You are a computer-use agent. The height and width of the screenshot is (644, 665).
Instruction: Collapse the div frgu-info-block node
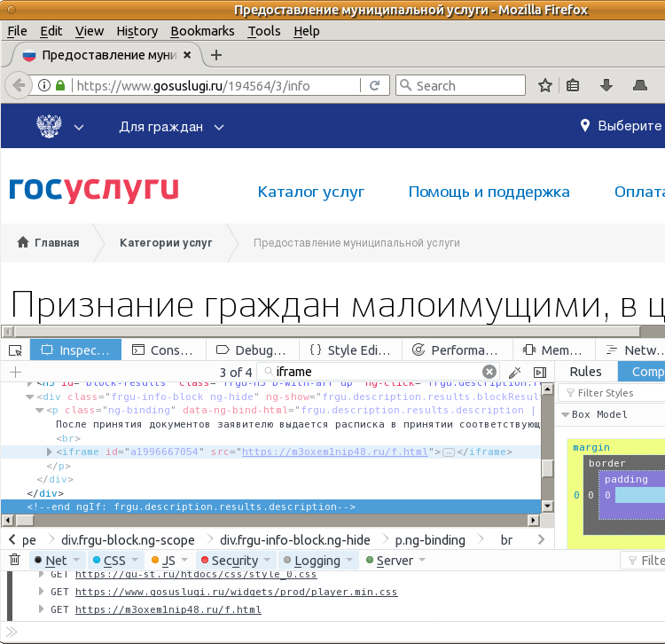[x=29, y=397]
